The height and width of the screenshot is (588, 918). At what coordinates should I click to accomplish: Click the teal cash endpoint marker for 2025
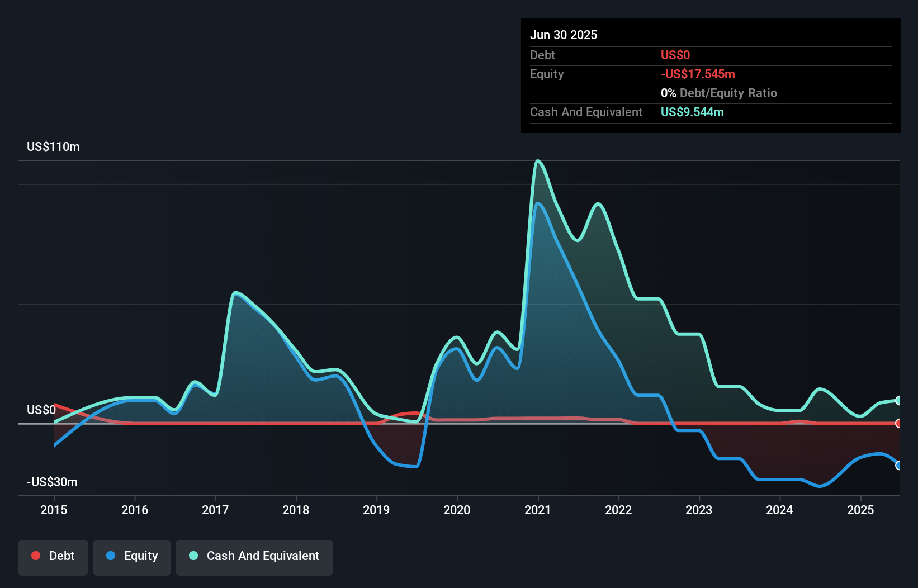click(898, 400)
